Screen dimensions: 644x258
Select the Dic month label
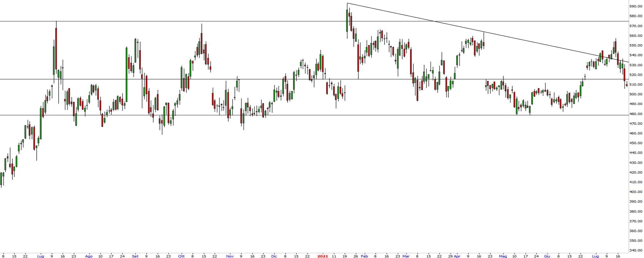pos(274,256)
